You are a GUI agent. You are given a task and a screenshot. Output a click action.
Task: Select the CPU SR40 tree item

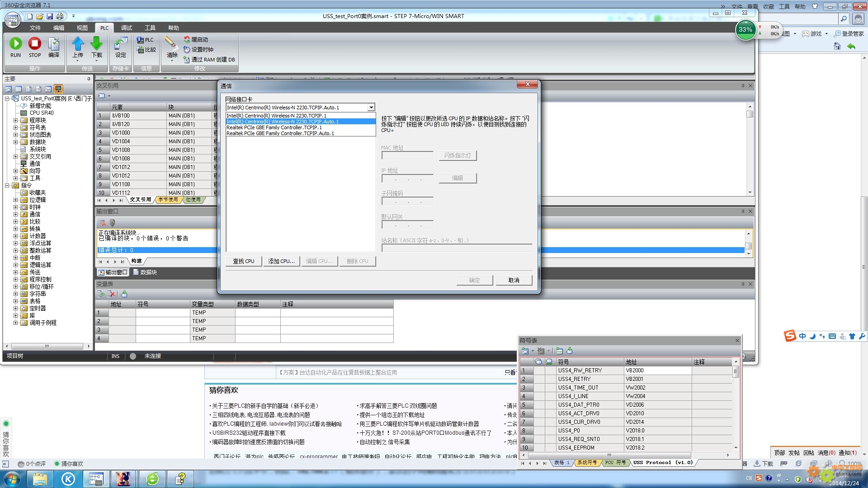point(42,113)
